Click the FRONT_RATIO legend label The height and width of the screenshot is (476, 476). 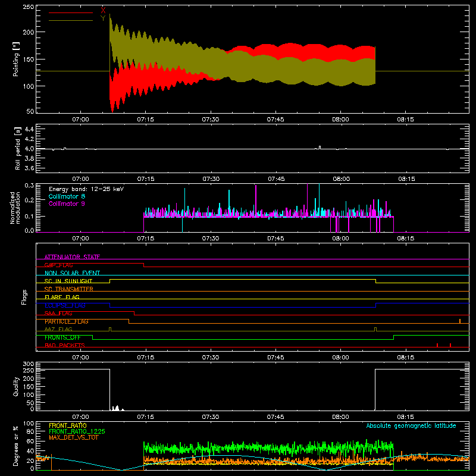68,425
